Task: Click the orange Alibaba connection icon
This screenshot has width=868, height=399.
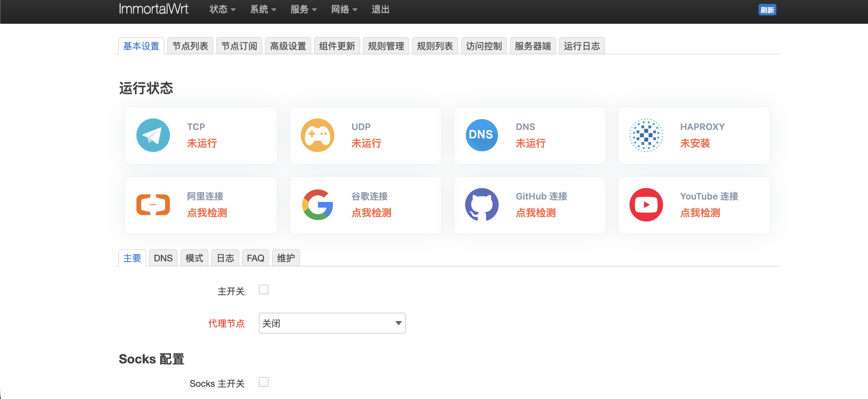Action: (x=153, y=205)
